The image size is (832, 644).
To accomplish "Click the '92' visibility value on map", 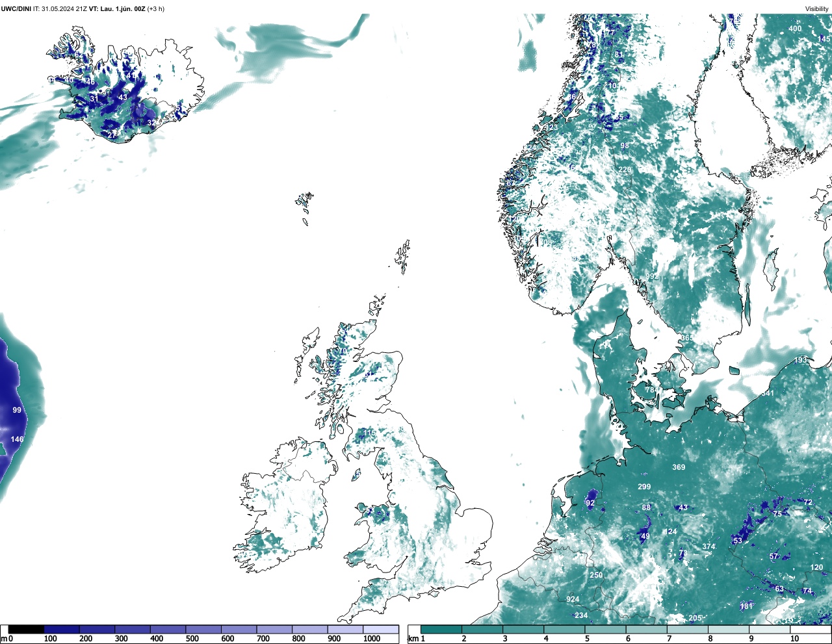I will click(x=590, y=503).
